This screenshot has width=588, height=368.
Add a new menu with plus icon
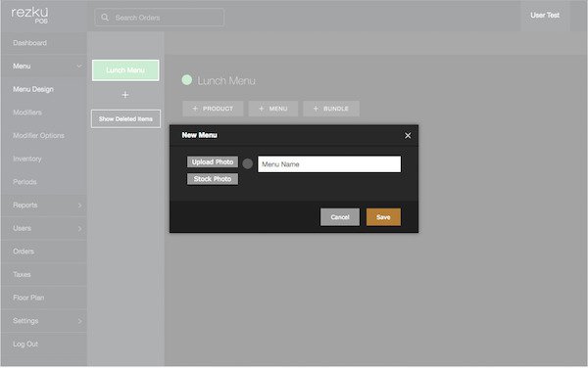[x=125, y=95]
